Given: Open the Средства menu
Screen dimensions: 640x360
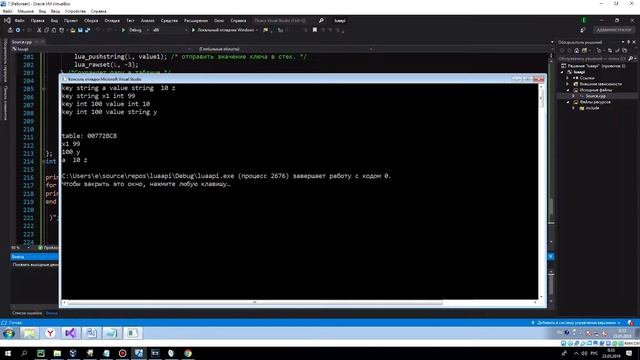Looking at the screenshot, I should (169, 20).
